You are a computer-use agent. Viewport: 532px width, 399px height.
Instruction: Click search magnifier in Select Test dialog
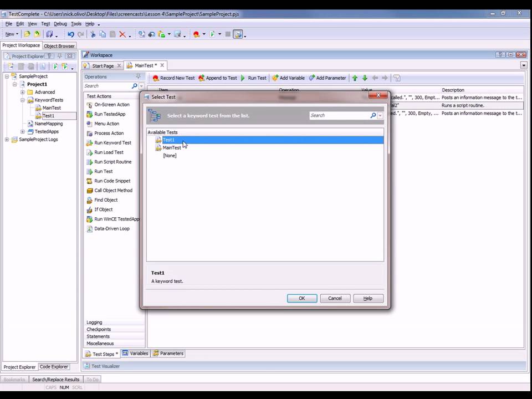tap(373, 115)
